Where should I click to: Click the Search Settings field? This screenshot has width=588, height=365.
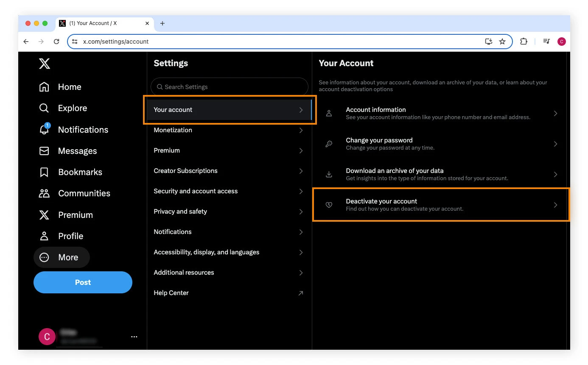[x=229, y=87]
